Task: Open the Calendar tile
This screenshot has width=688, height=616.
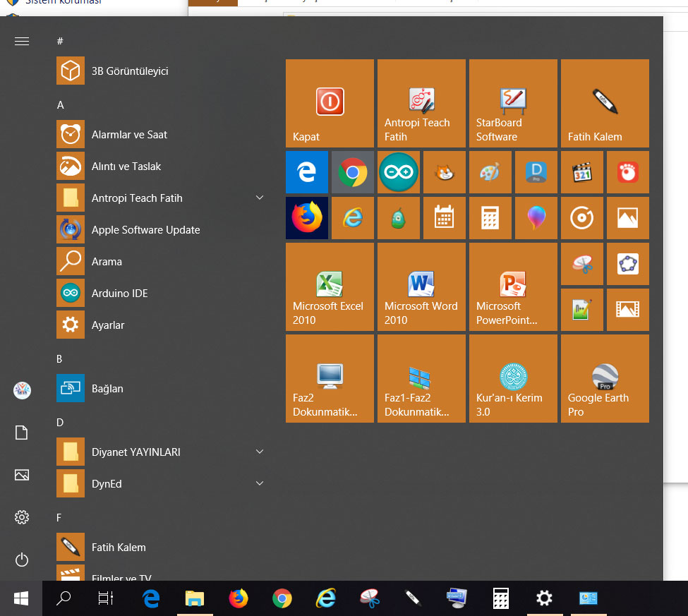Action: (x=445, y=218)
